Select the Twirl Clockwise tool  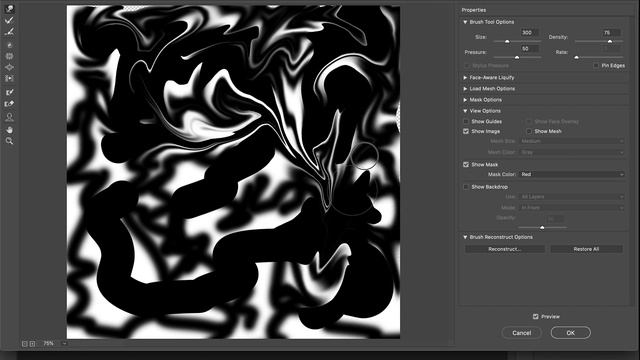pyautogui.click(x=9, y=44)
